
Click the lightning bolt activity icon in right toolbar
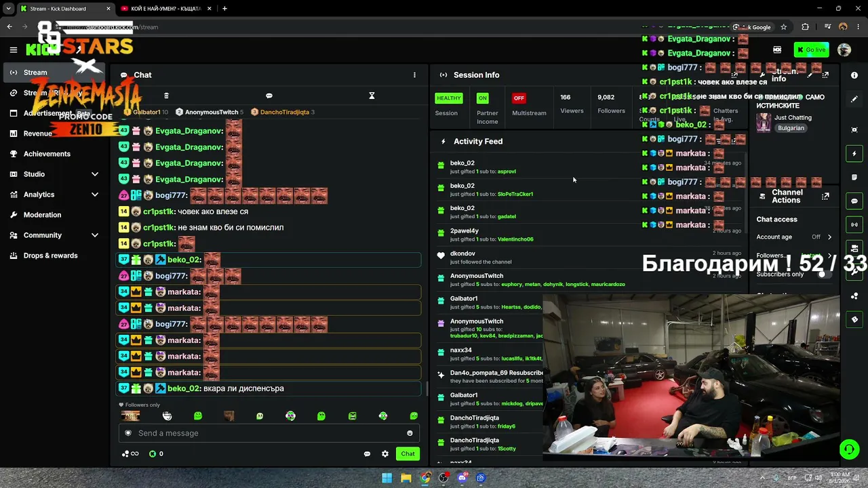coord(854,154)
